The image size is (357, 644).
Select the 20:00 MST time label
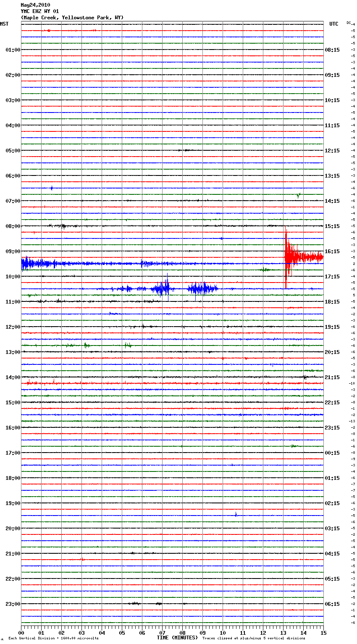(x=13, y=529)
